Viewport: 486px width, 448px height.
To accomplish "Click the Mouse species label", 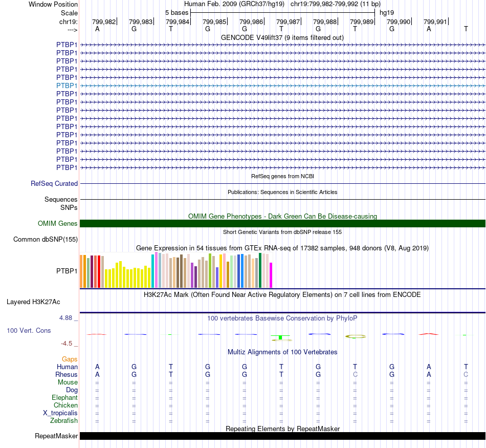I will [68, 382].
